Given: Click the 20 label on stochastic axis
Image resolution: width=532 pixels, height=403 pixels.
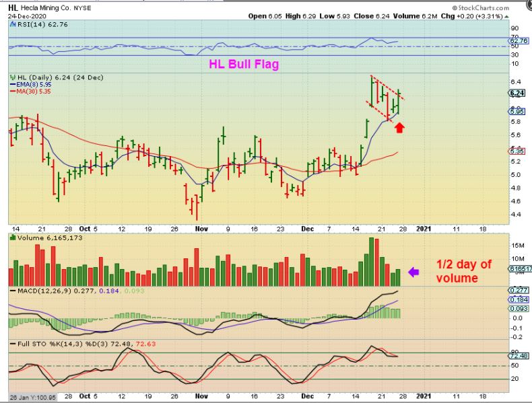Looking at the screenshot, I should [514, 379].
